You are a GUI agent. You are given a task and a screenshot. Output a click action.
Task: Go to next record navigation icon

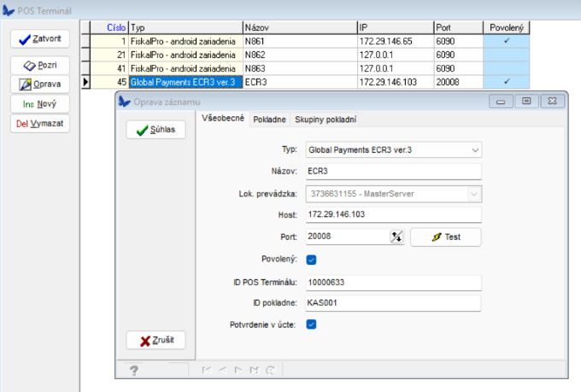coord(238,370)
